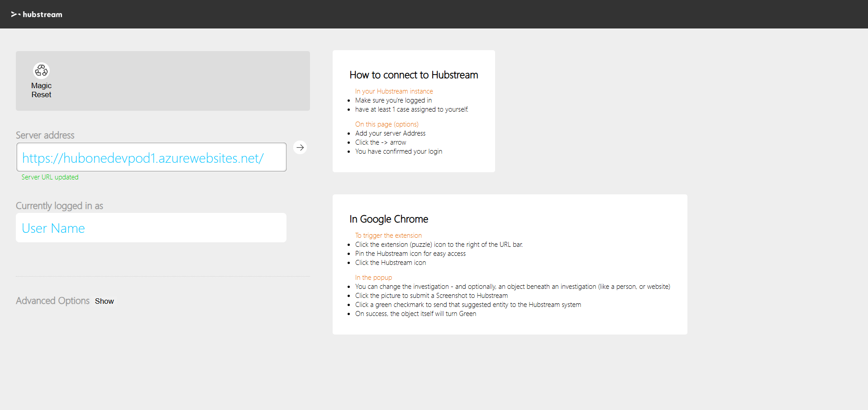Click the 'Server URL updated' status message
868x410 pixels.
tap(50, 177)
